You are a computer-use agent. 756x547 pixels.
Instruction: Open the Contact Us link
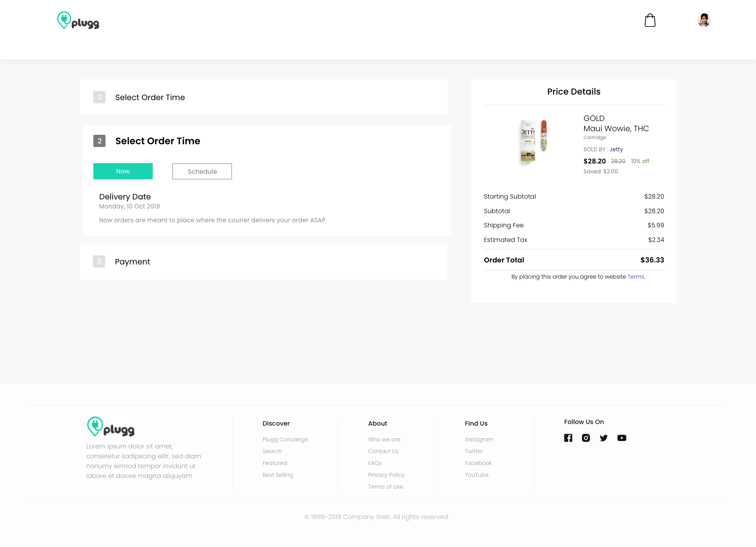coord(383,451)
